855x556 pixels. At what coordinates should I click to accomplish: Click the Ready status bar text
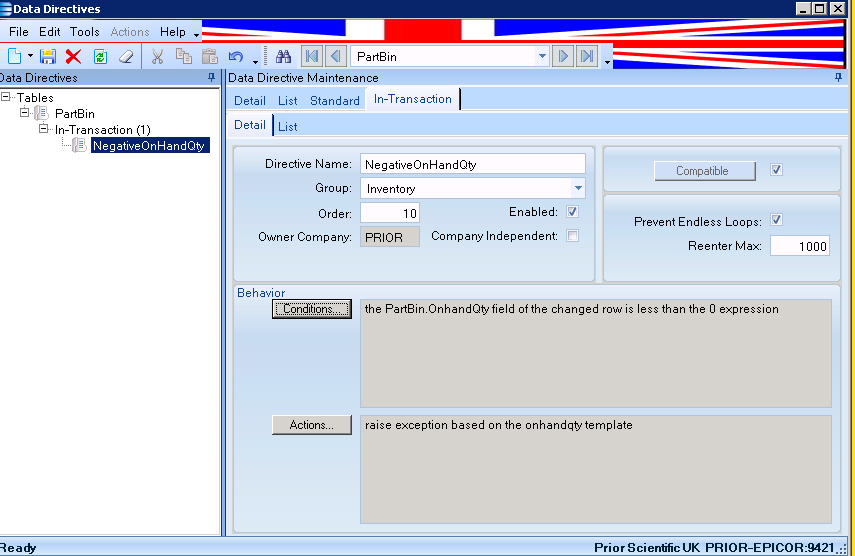[x=19, y=548]
